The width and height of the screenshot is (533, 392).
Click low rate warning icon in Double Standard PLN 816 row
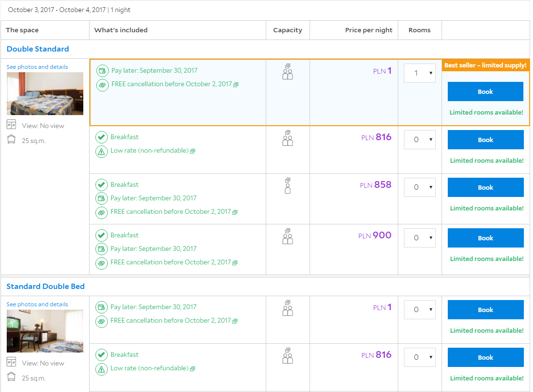tap(101, 151)
